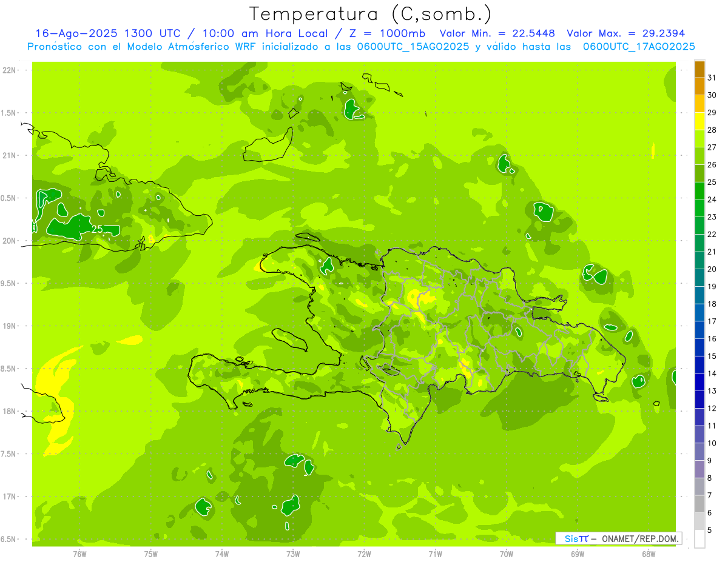Click the "21N" latitude label
Viewport: 728px width, 562px height.
click(8, 156)
